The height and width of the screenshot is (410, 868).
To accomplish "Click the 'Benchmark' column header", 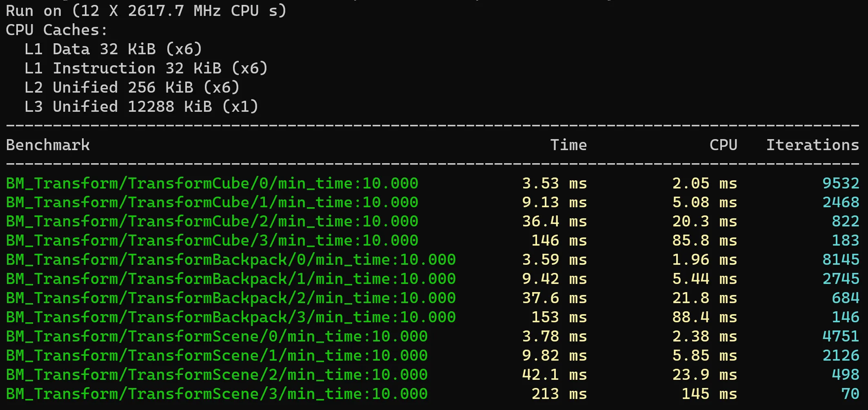I will (x=48, y=145).
